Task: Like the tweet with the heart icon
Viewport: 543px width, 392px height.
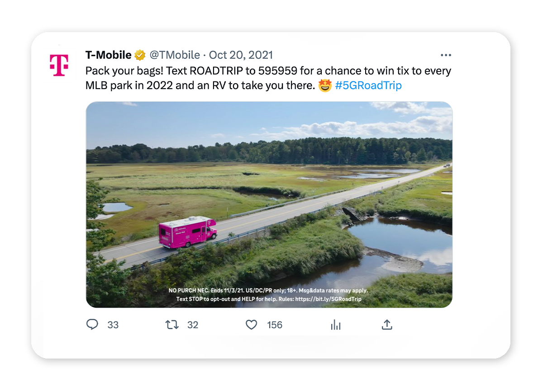Action: coord(252,325)
